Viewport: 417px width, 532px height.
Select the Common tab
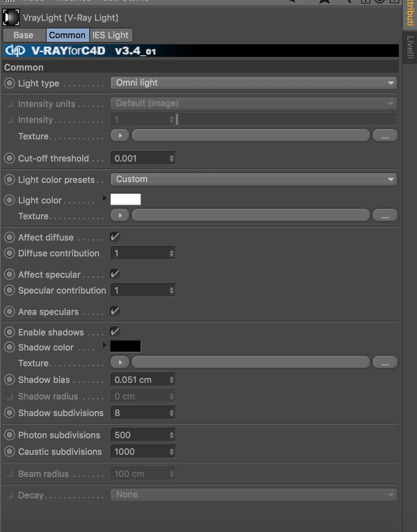pyautogui.click(x=68, y=35)
